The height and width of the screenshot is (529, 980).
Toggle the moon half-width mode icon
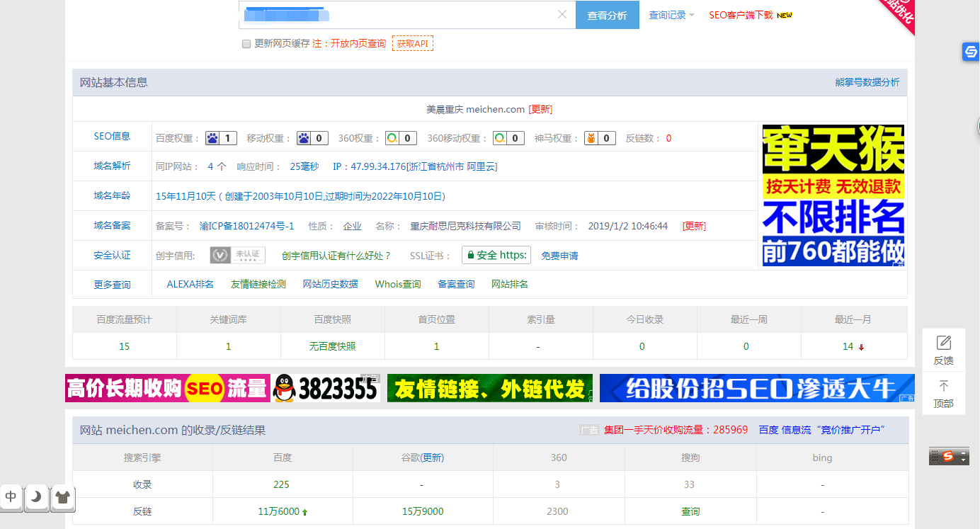(x=35, y=496)
